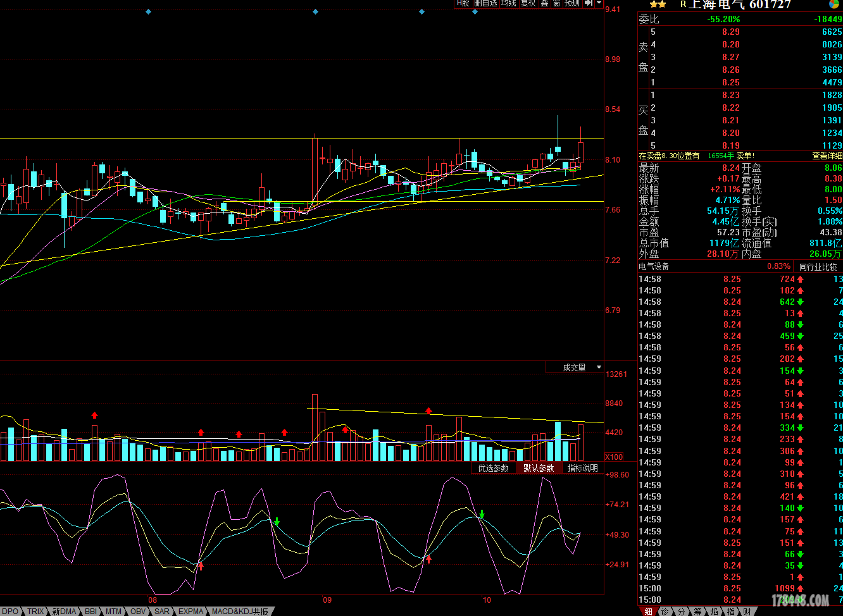Viewport: 843px width, 616px height.
Task: Click buy level 5 price 8.19
Action: pyautogui.click(x=730, y=145)
